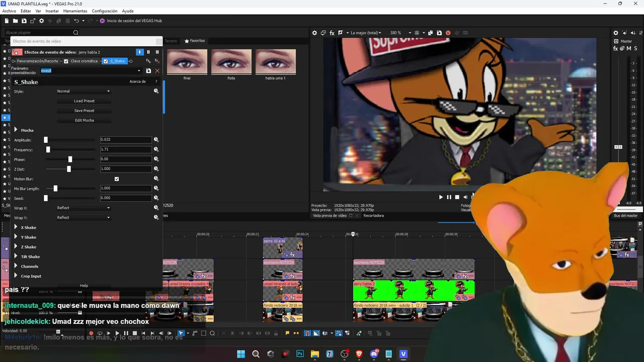644x362 pixels.
Task: Toggle the S_Shake effect checkbox
Action: click(x=105, y=61)
